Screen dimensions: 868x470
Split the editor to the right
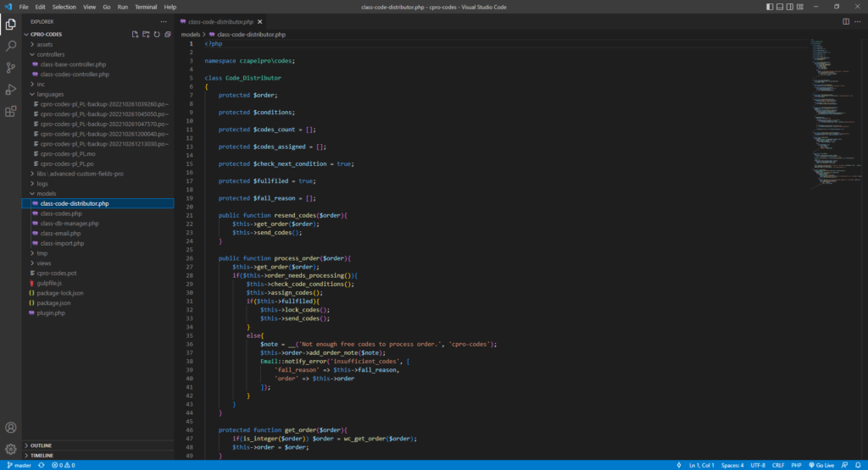846,21
